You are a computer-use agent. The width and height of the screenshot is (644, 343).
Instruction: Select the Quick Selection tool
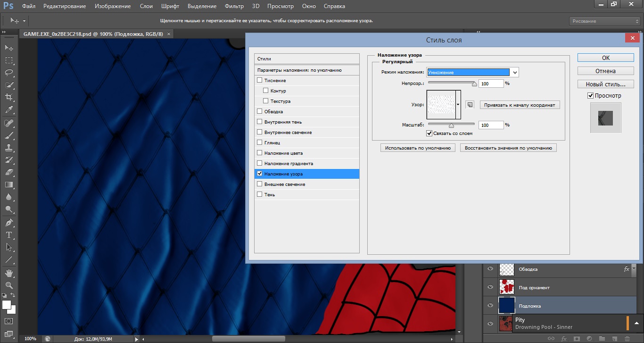[9, 84]
